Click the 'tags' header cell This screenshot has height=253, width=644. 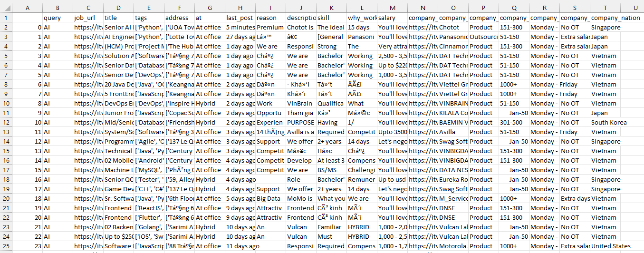click(149, 18)
